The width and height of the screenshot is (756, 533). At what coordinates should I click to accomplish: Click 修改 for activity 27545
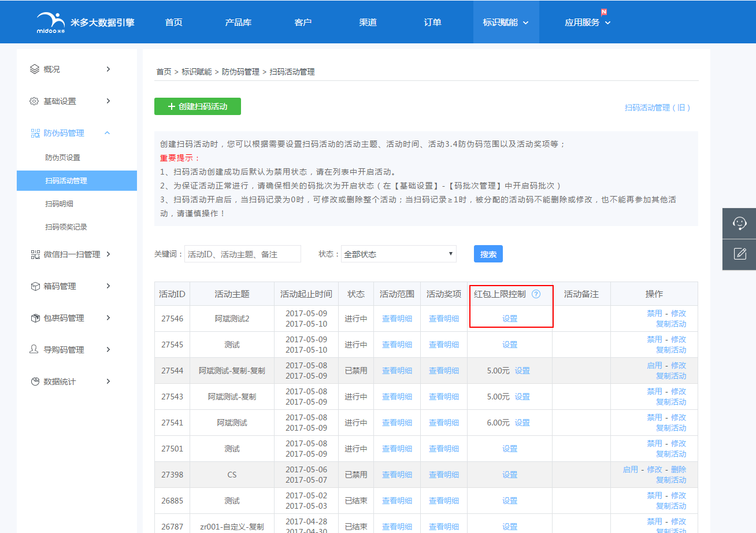click(x=679, y=339)
